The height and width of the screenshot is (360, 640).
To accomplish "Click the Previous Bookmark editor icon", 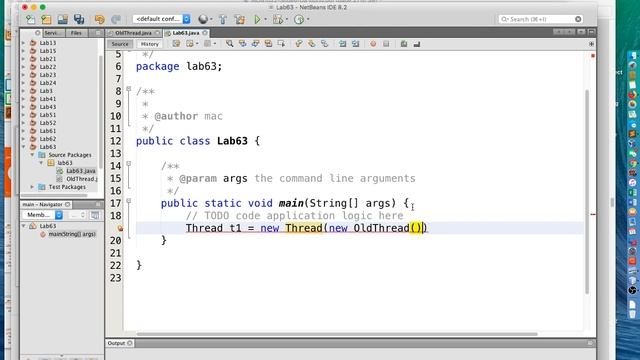I will (x=299, y=44).
